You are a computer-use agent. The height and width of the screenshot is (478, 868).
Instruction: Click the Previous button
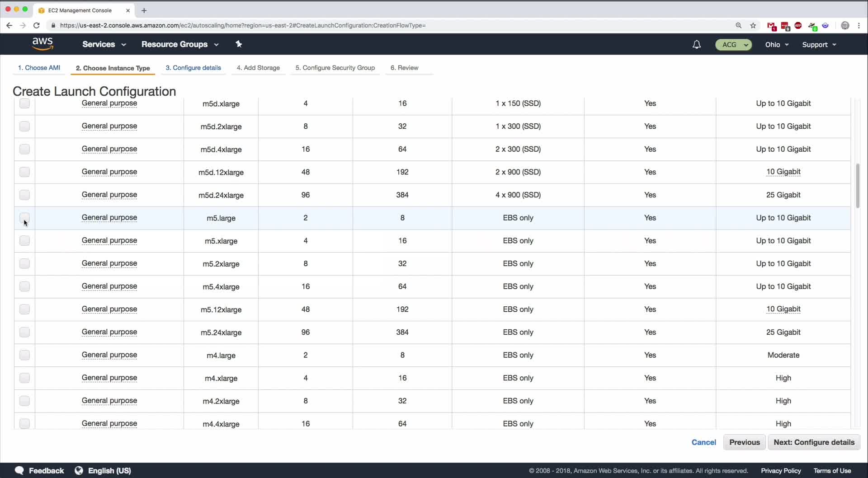point(744,442)
